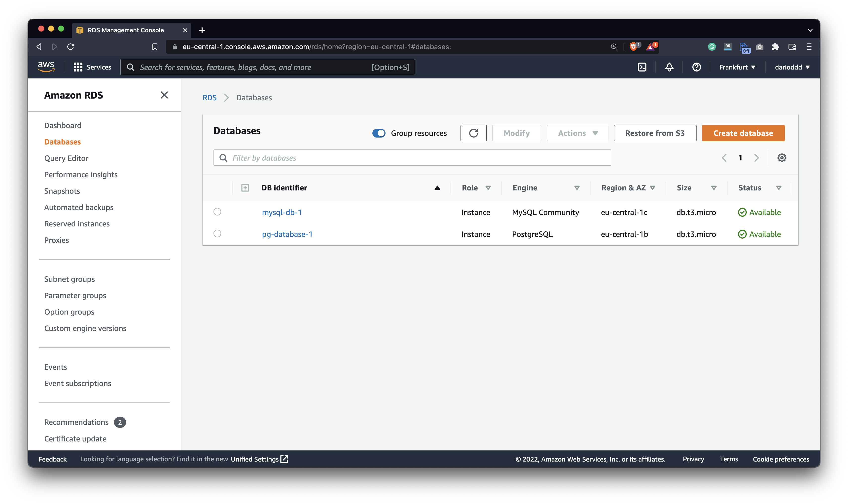Open the Grammarly extension icon

(x=712, y=47)
